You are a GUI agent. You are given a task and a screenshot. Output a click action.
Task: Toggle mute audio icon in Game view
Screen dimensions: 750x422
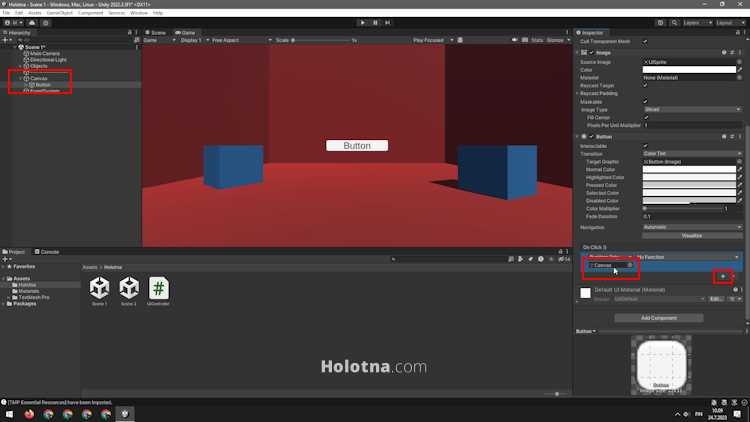click(515, 40)
